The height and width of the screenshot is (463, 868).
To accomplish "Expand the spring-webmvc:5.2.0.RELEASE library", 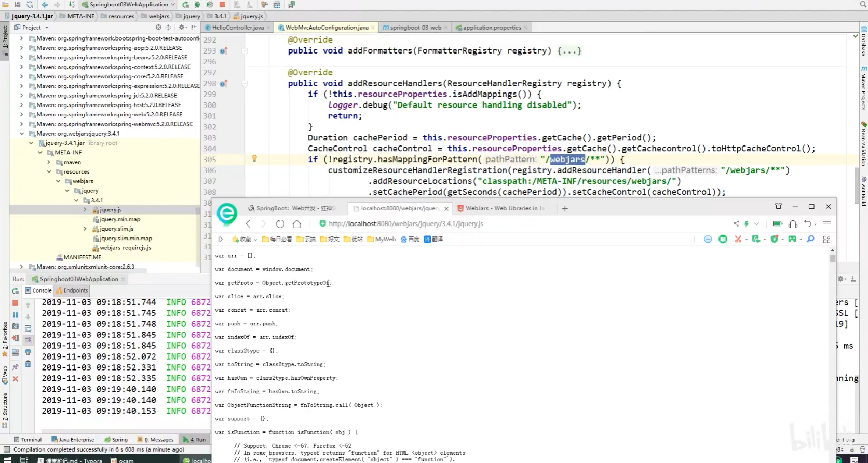I will click(21, 124).
